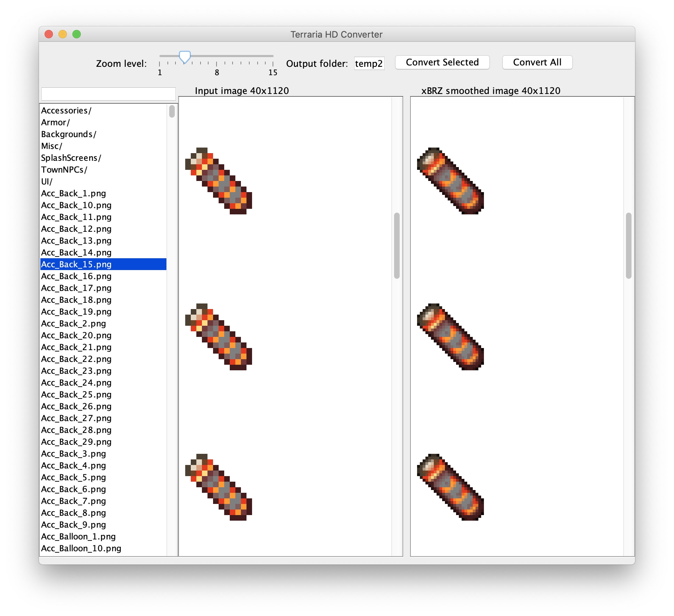Select Acc_Back_21.png in file list

pos(103,347)
